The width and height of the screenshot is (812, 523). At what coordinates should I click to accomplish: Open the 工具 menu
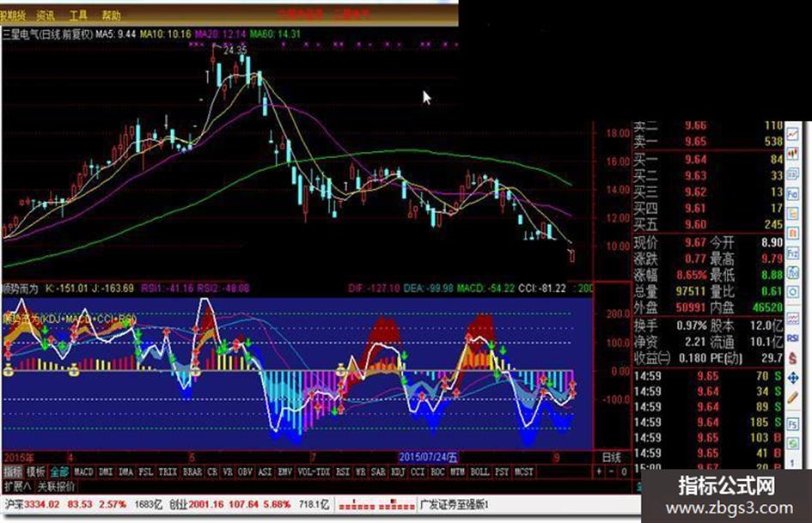pos(78,16)
